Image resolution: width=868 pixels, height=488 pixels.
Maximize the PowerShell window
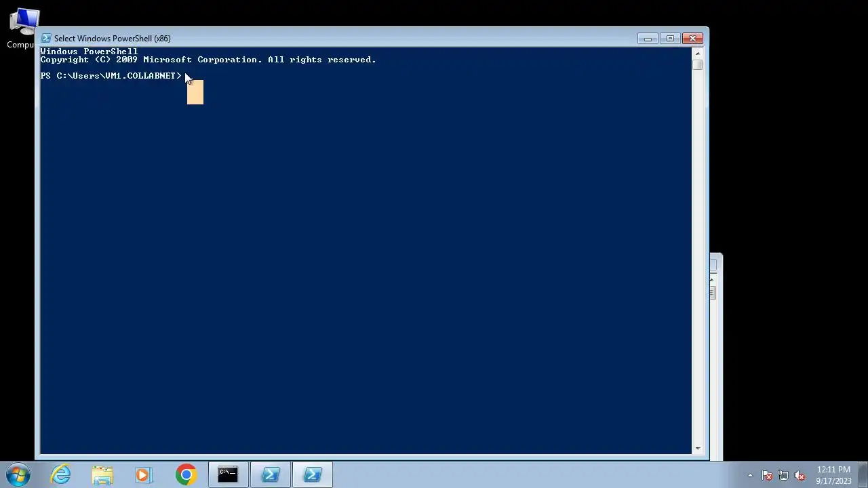tap(670, 39)
